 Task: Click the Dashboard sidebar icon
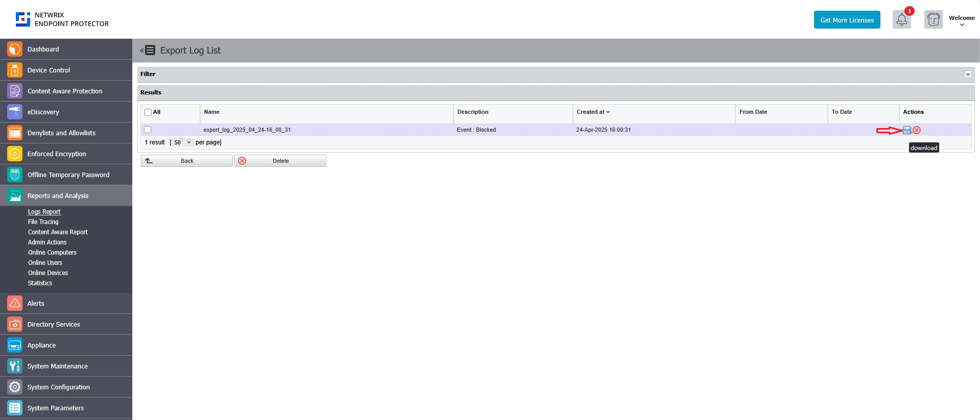click(15, 49)
